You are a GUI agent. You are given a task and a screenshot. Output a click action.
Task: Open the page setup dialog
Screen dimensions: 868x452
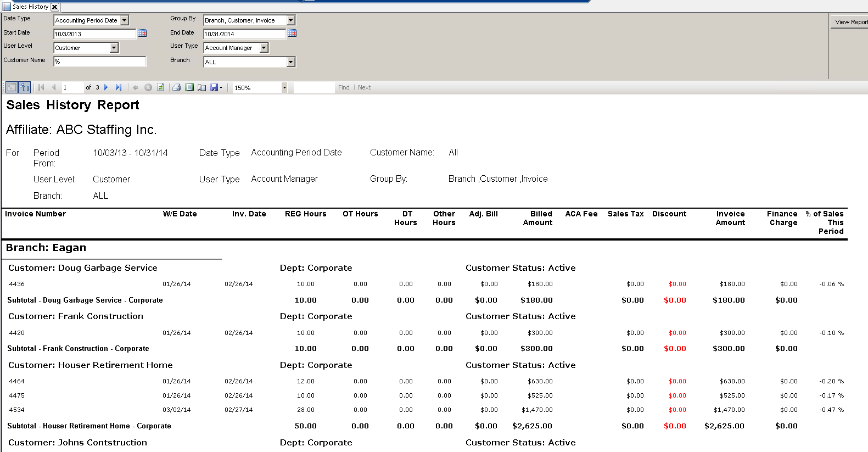201,87
